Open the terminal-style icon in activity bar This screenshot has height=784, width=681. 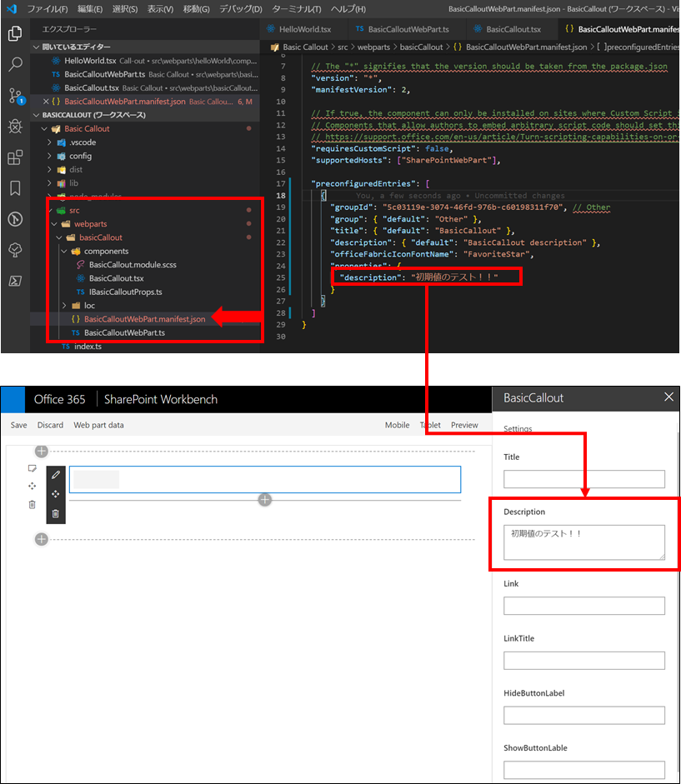pos(15,281)
